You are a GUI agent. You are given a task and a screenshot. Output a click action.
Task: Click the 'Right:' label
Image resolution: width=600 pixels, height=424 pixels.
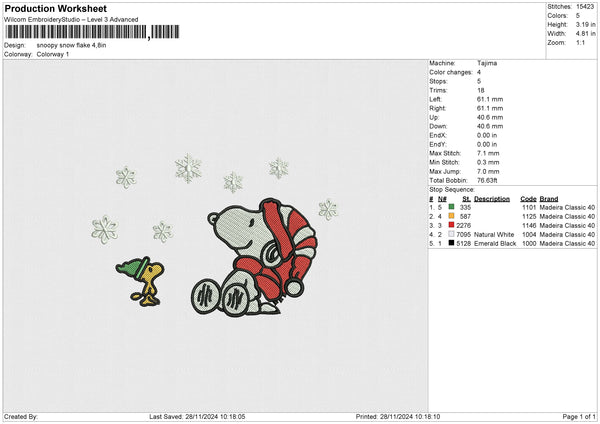437,108
